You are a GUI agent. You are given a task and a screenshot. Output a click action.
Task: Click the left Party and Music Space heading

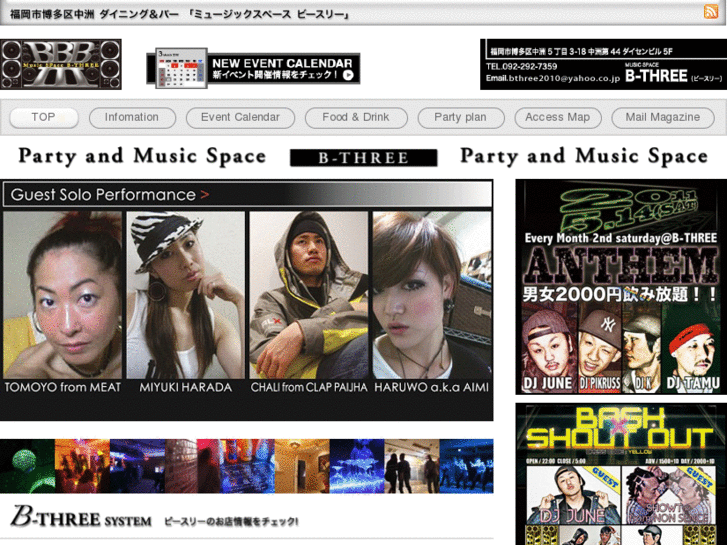pos(142,157)
